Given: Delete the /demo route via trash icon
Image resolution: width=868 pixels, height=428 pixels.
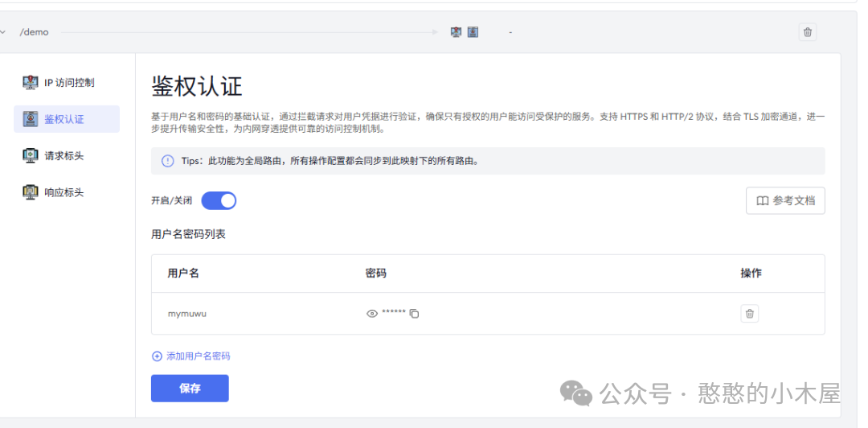Looking at the screenshot, I should pos(808,32).
